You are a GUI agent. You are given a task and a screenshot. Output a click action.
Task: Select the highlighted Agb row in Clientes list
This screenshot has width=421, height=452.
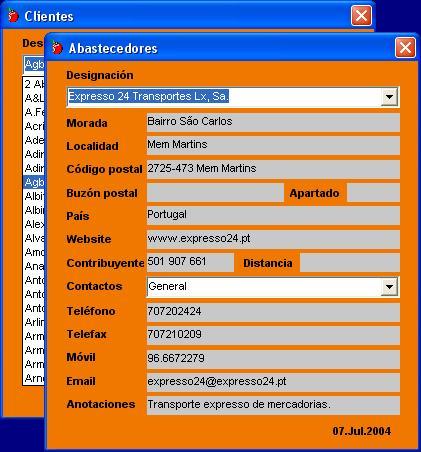[34, 182]
